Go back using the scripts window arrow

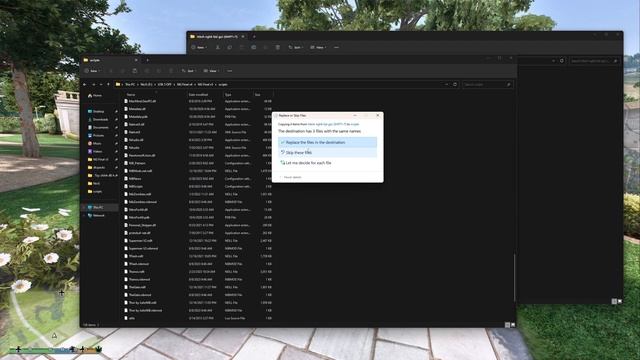click(85, 84)
